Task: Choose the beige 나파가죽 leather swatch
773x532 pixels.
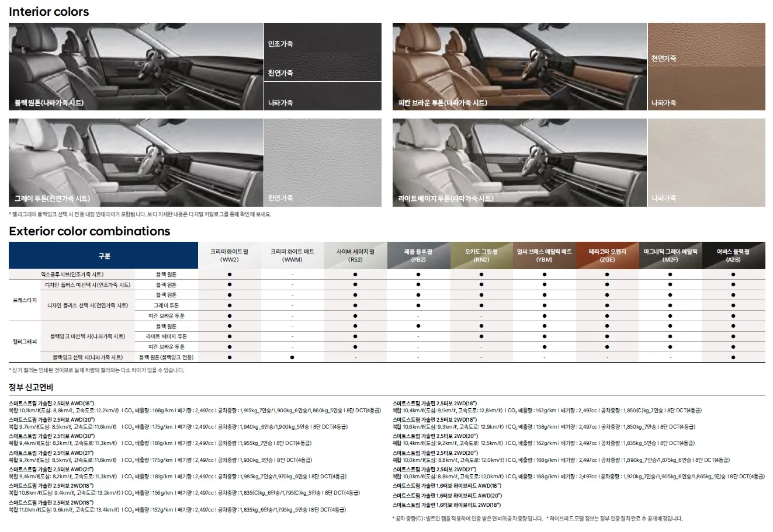Action: tap(706, 162)
